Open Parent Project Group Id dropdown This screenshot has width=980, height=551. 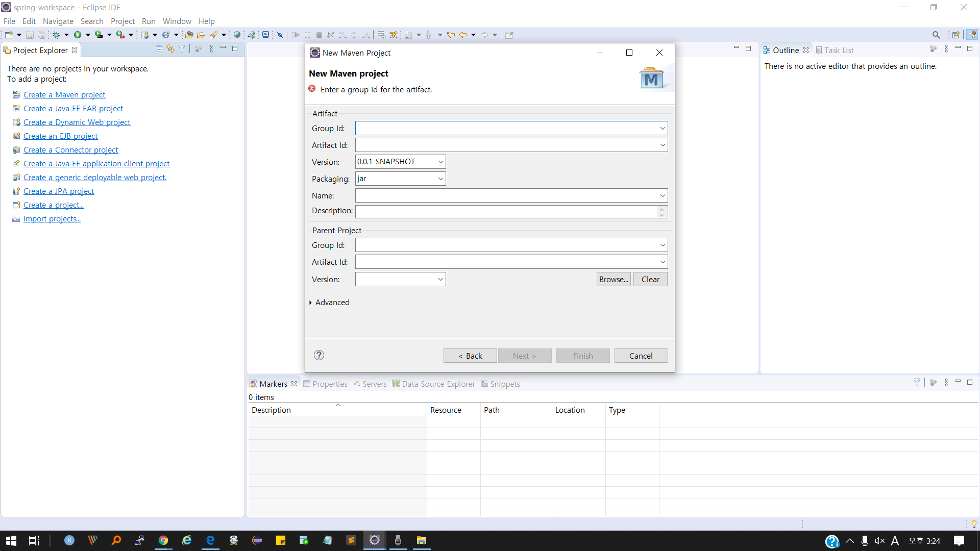tap(663, 245)
